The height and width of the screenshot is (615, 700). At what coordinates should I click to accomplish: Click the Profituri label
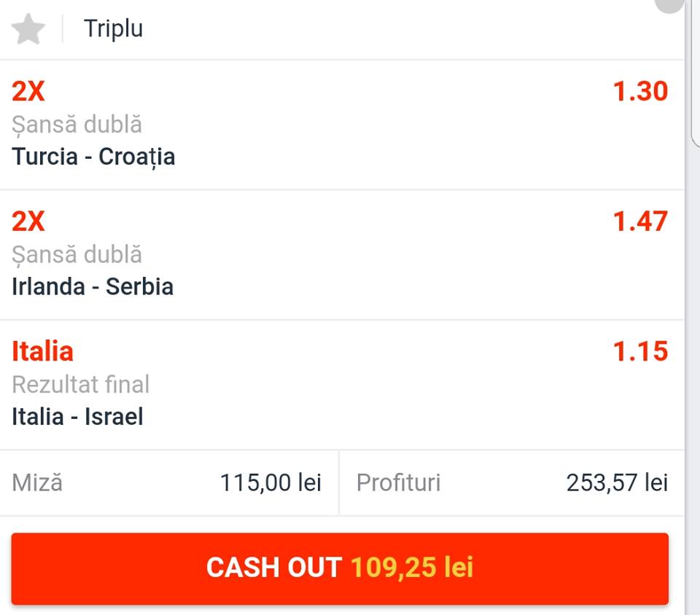click(398, 482)
